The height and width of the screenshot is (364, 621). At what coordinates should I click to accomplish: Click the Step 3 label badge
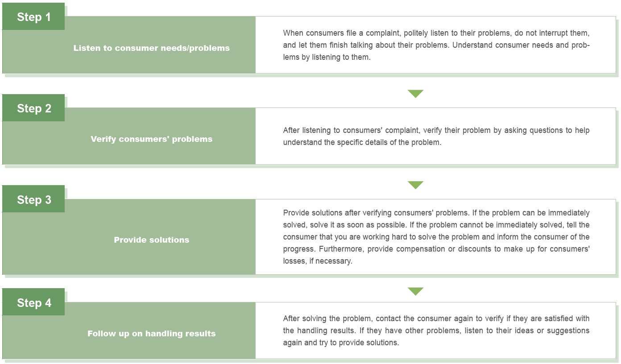point(33,199)
